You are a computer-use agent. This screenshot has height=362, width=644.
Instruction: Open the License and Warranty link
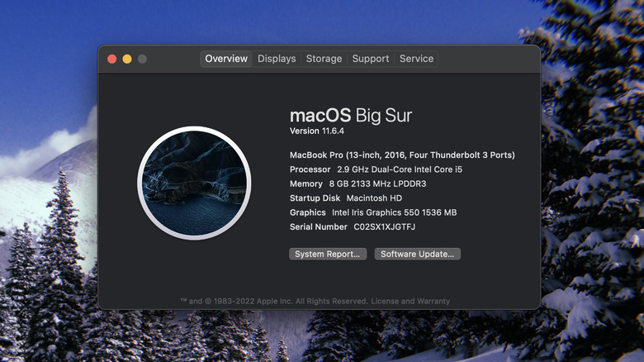(x=410, y=301)
